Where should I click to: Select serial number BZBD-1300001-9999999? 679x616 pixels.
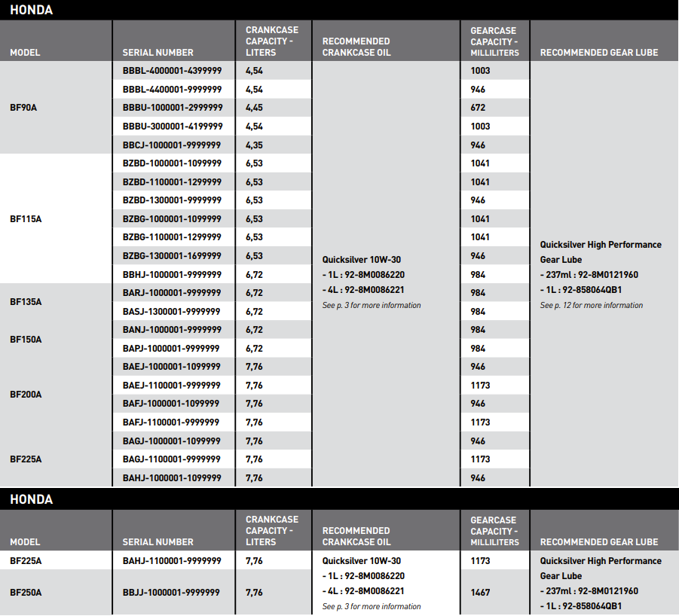tap(172, 200)
